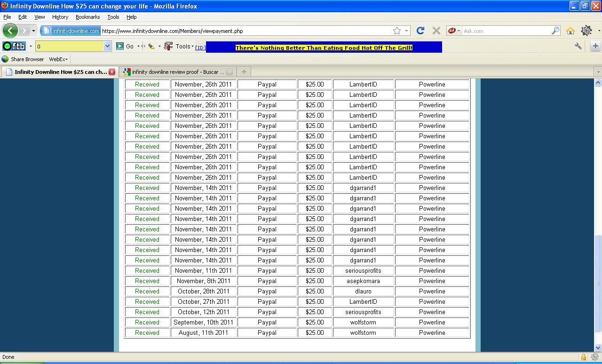Click the vertical scrollbar up arrow
The image size is (602, 364).
(598, 82)
